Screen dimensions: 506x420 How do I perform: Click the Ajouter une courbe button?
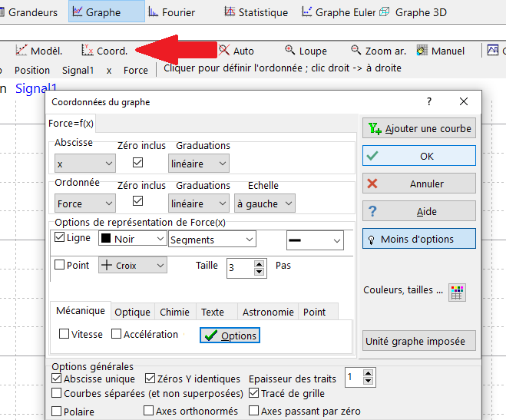418,128
